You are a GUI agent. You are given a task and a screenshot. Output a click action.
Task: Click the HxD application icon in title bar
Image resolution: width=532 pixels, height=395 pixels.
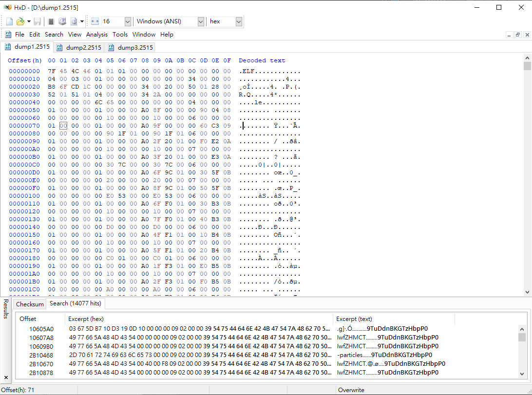click(x=7, y=7)
